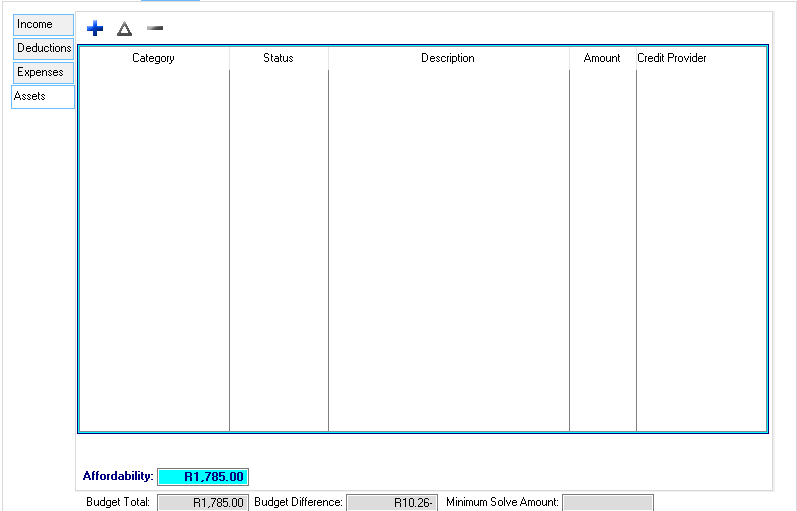The image size is (797, 511).
Task: Select the Budget Total value field
Action: (202, 502)
